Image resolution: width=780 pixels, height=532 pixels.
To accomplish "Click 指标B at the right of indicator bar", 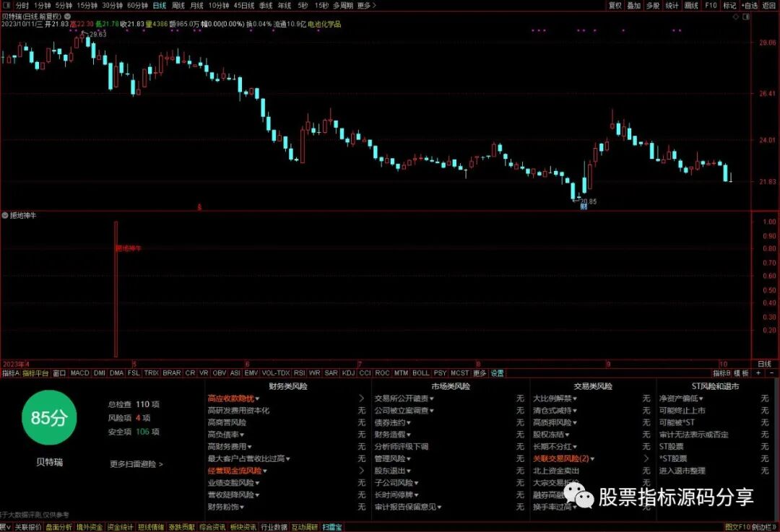I will click(x=721, y=373).
